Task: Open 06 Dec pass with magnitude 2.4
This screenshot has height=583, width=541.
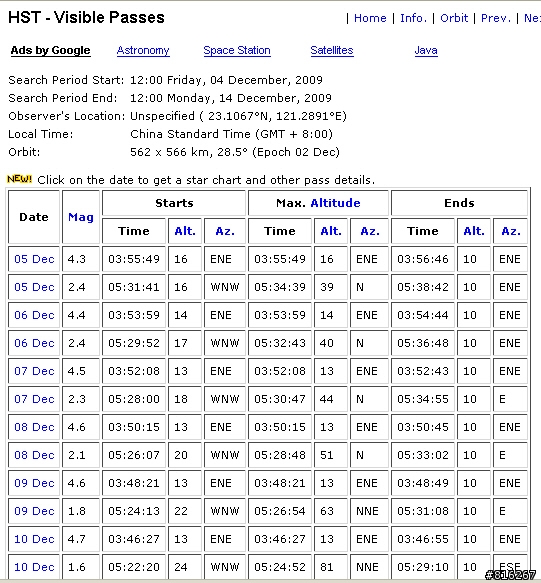Action: point(34,343)
